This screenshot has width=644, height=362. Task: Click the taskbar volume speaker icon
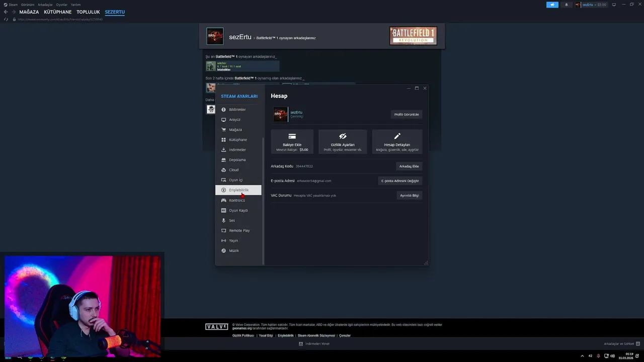613,356
